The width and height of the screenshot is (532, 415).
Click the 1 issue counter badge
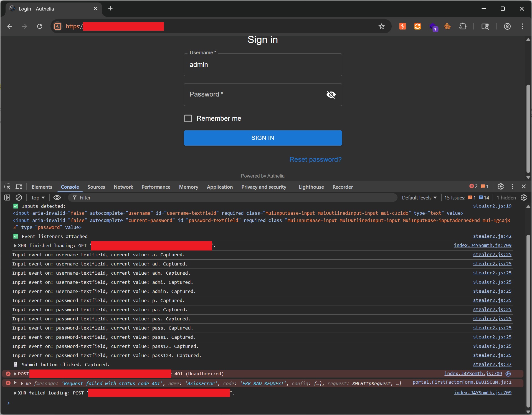(485, 186)
